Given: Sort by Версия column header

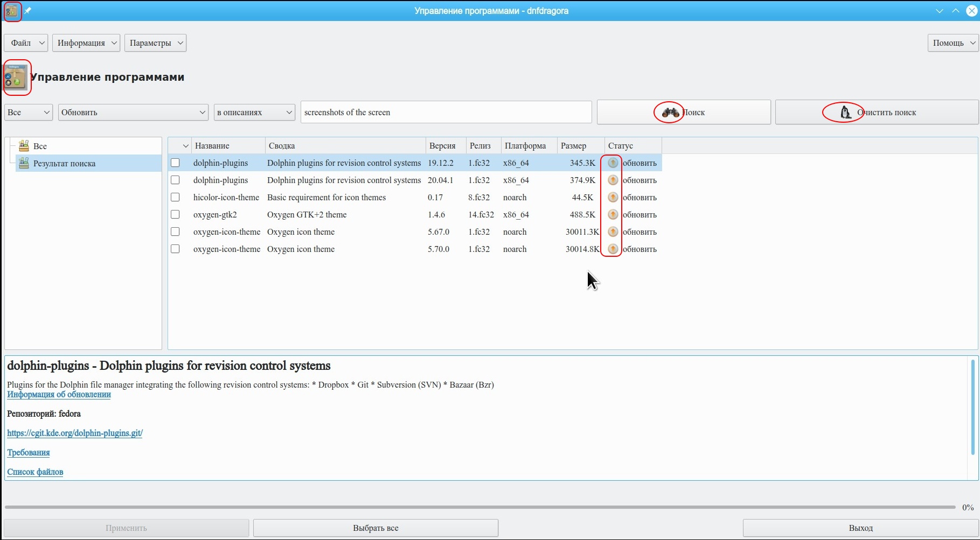Looking at the screenshot, I should [446, 146].
